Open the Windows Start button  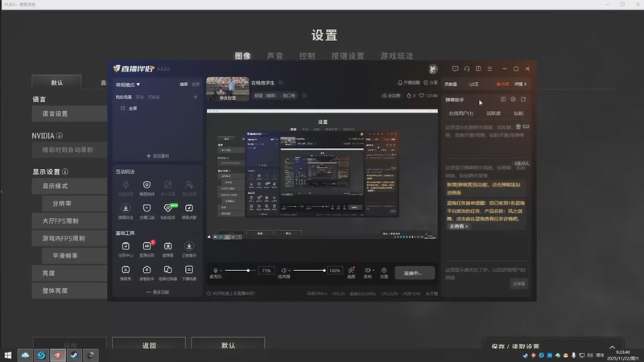pos(8,355)
